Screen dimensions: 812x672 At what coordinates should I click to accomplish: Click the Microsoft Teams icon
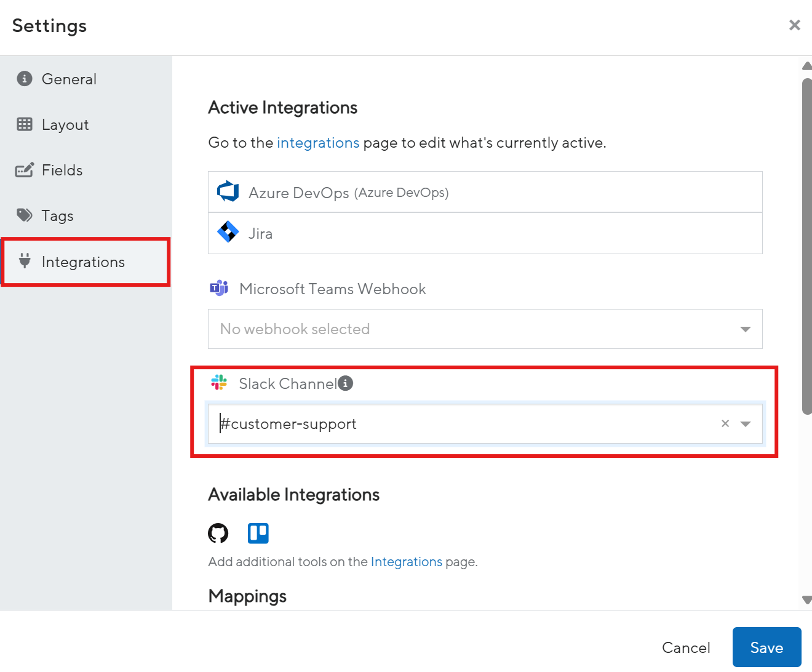(x=219, y=288)
